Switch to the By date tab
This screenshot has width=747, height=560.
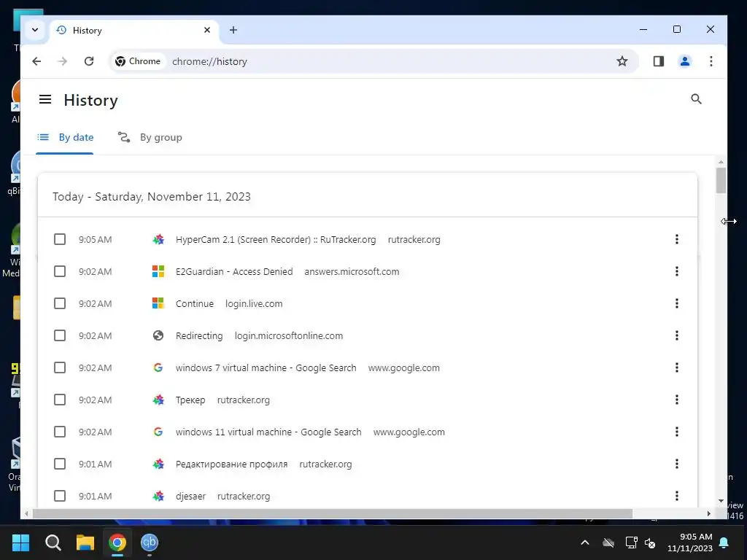click(x=65, y=137)
